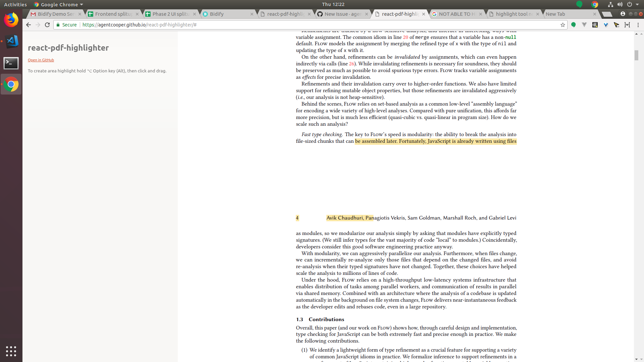Click the Hangouts extension icon in toolbar

click(573, 25)
